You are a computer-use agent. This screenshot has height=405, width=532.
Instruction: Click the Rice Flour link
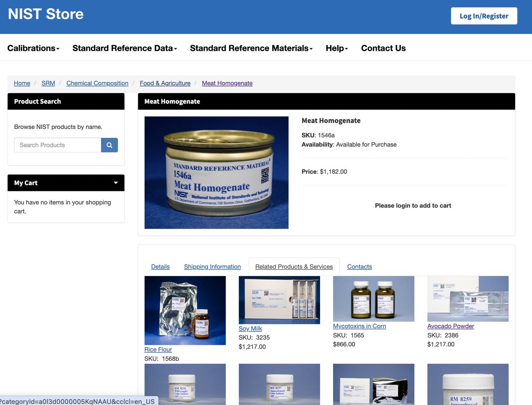tap(158, 350)
